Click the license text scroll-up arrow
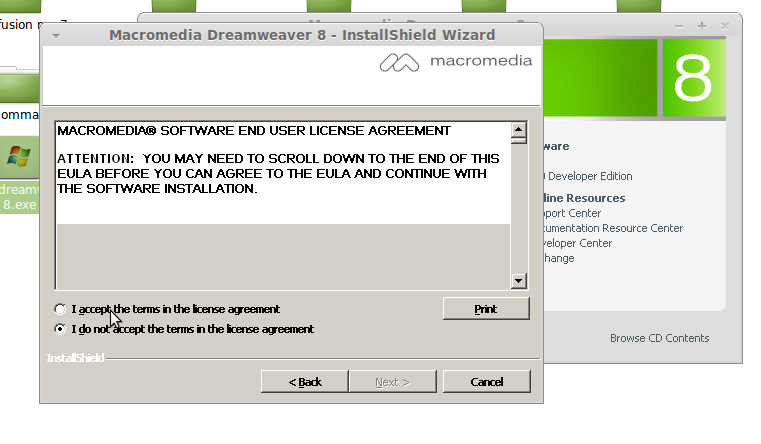 pyautogui.click(x=518, y=129)
